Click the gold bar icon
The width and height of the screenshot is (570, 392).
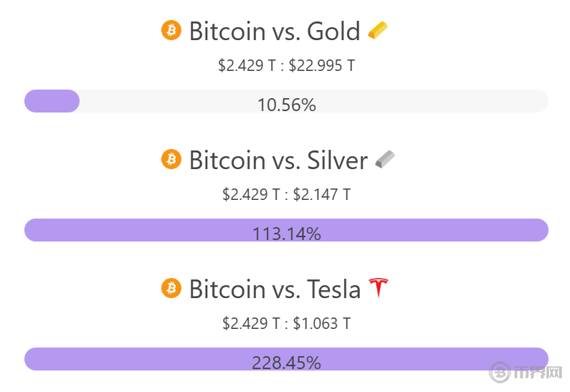click(377, 31)
